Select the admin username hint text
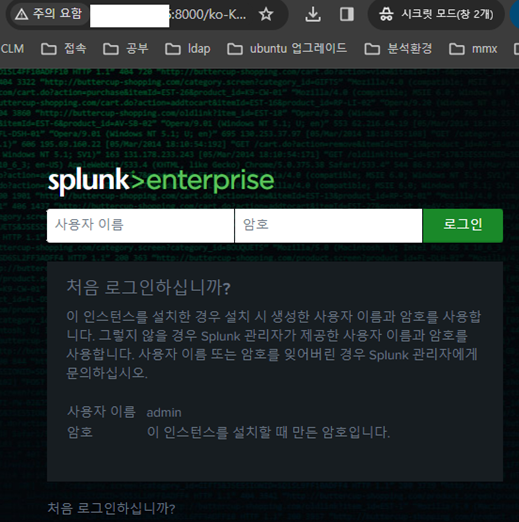The image size is (519, 522). point(164,412)
